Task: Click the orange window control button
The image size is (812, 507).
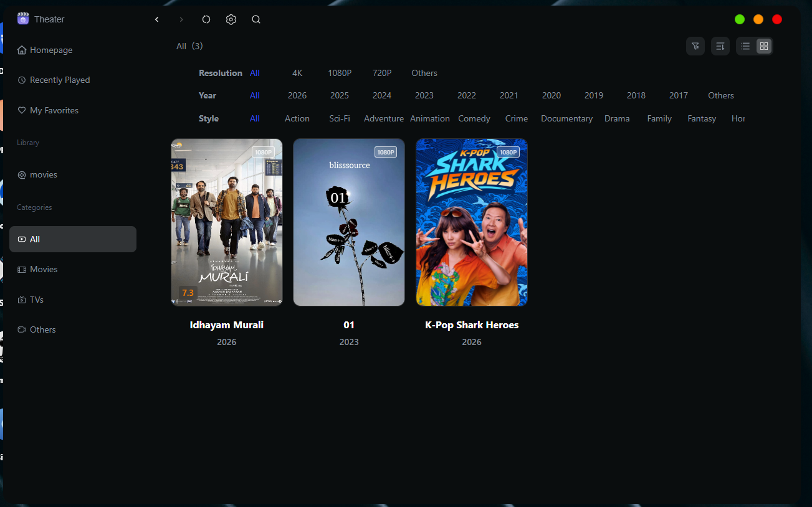Action: 758,19
